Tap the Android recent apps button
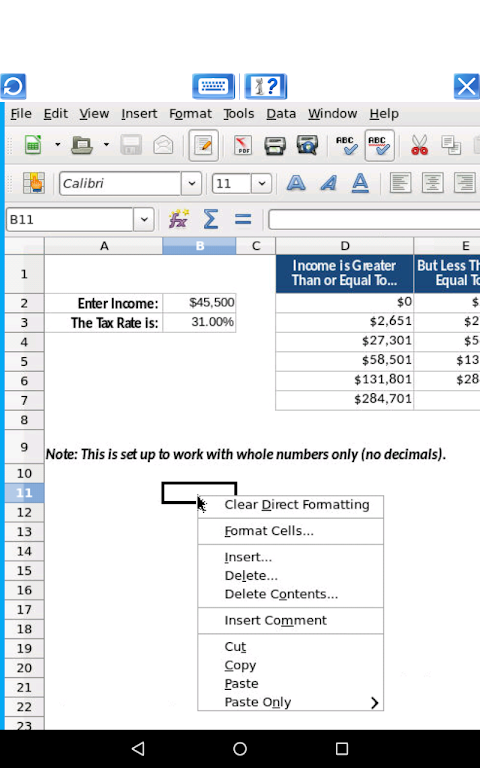Image resolution: width=480 pixels, height=768 pixels. (342, 748)
